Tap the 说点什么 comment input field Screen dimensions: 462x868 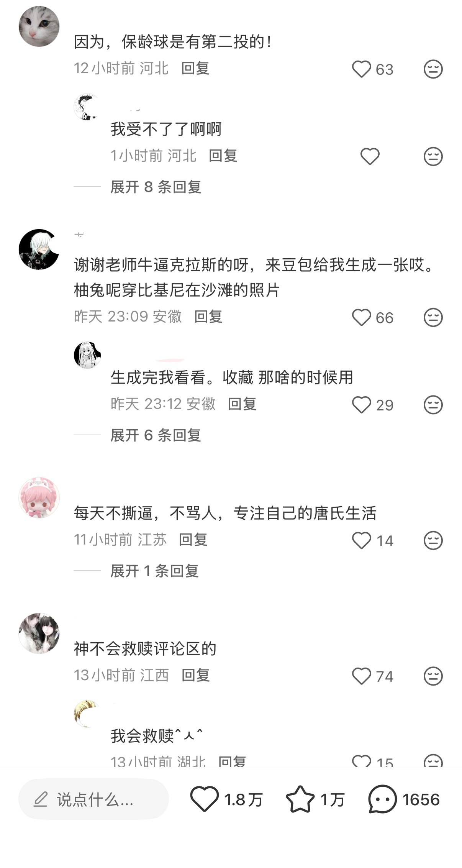[93, 799]
